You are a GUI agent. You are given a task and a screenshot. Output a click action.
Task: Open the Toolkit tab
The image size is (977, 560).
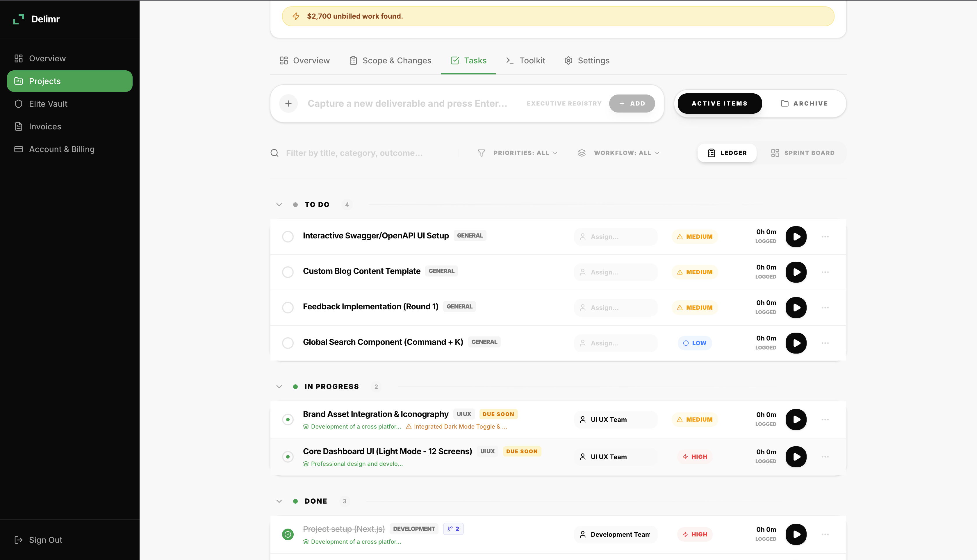point(525,61)
